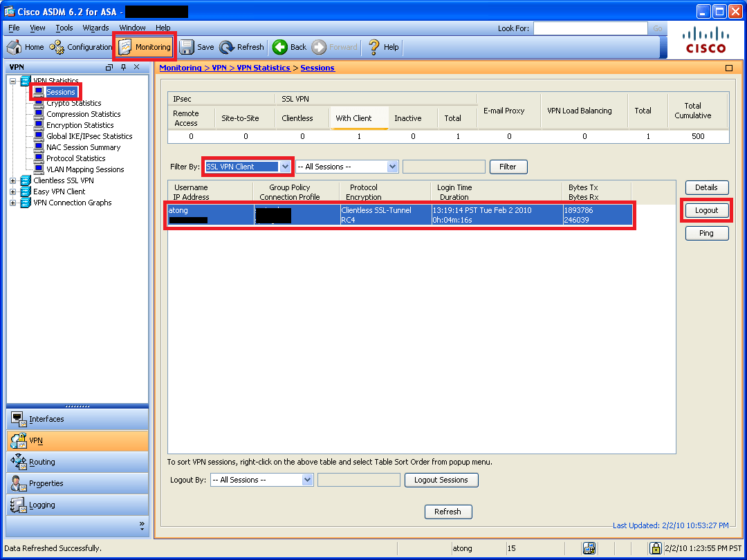Click the padlock icon in the status bar
747x560 pixels.
655,548
